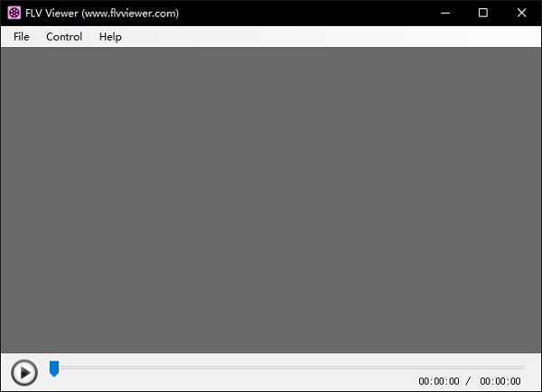Close the FLV Viewer window

click(522, 13)
